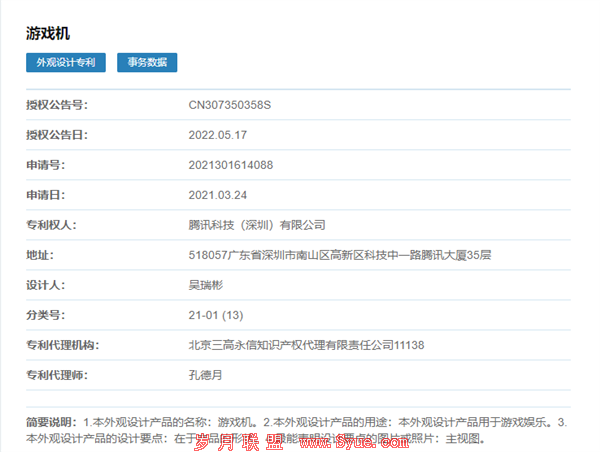
Task: Select grant date 2022.05.17
Action: pyautogui.click(x=217, y=135)
